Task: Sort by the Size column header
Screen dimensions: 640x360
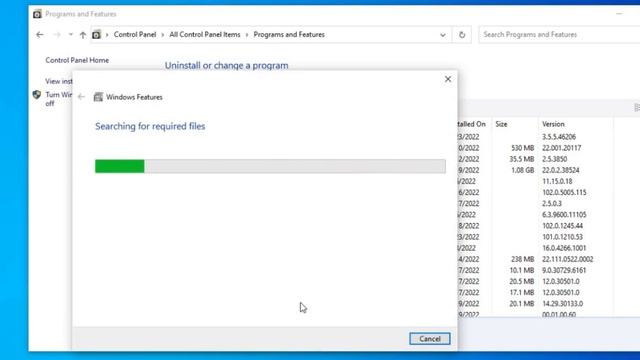Action: (501, 124)
